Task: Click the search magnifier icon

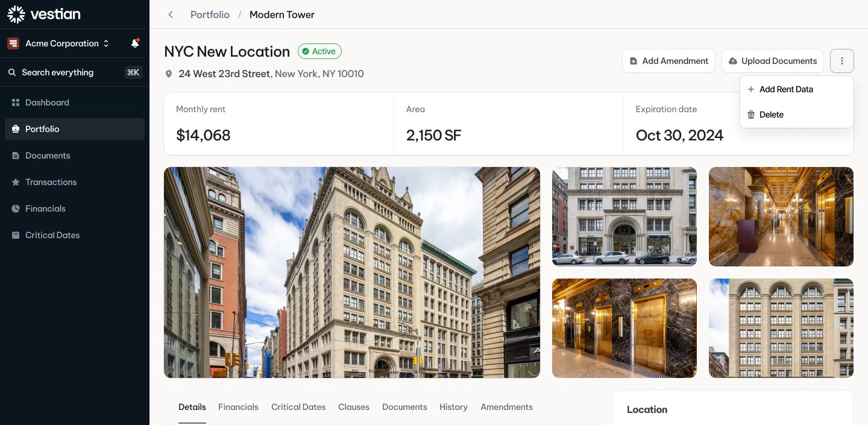Action: 12,72
